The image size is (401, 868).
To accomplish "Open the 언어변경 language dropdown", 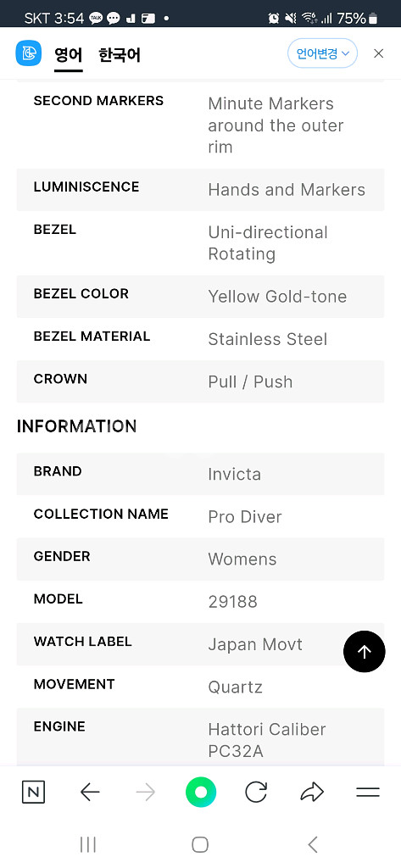I will [322, 53].
